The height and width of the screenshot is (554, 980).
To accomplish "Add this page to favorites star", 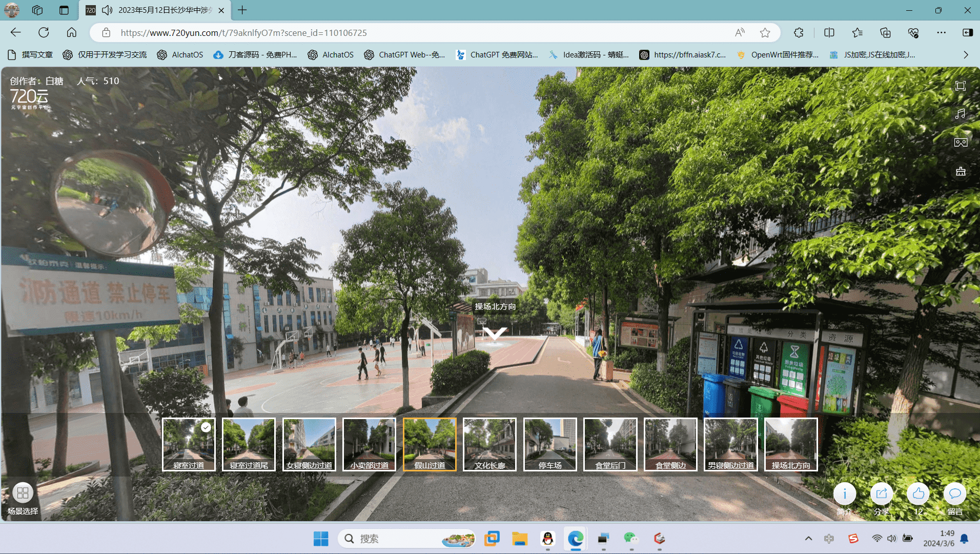I will 765,33.
